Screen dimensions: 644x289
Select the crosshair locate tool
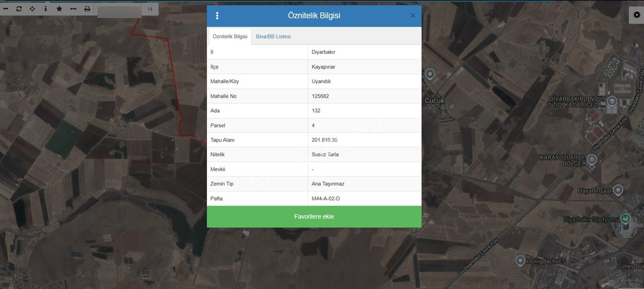[32, 8]
